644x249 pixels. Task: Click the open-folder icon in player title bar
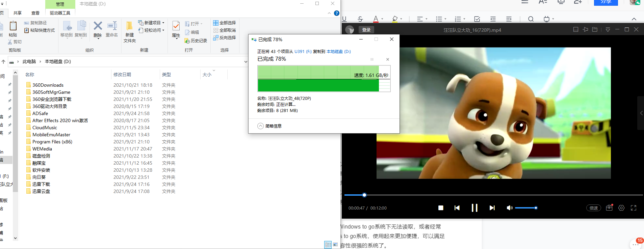595,30
